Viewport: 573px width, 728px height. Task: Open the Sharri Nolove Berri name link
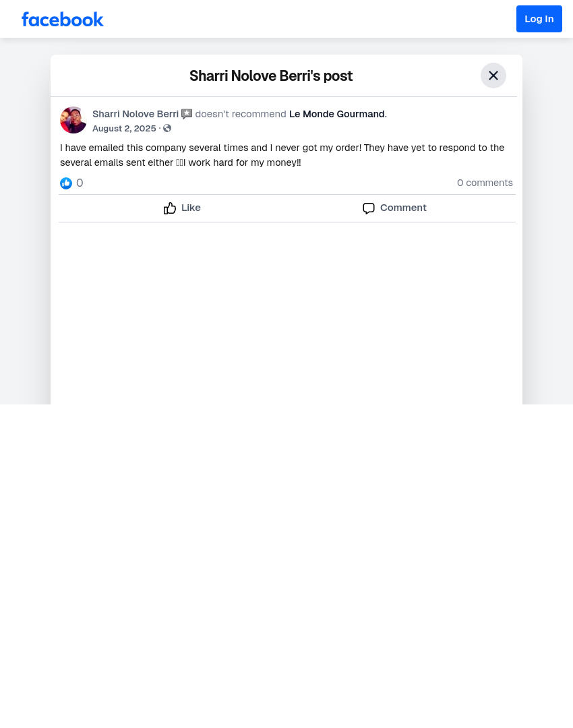point(135,114)
